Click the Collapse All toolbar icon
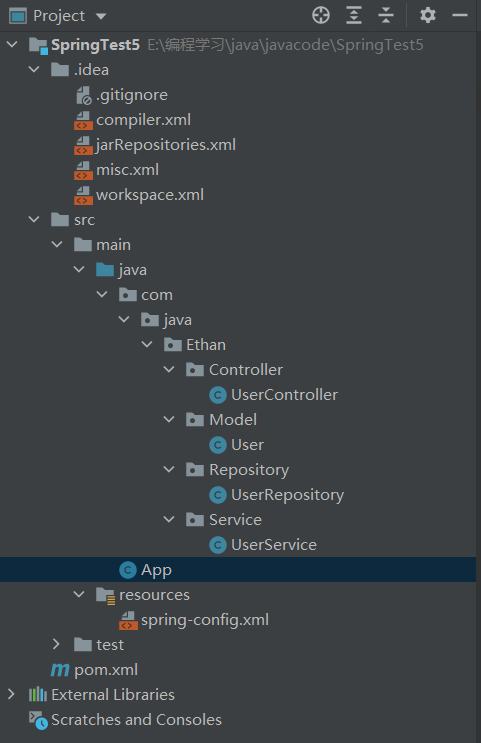The height and width of the screenshot is (743, 481). point(386,15)
